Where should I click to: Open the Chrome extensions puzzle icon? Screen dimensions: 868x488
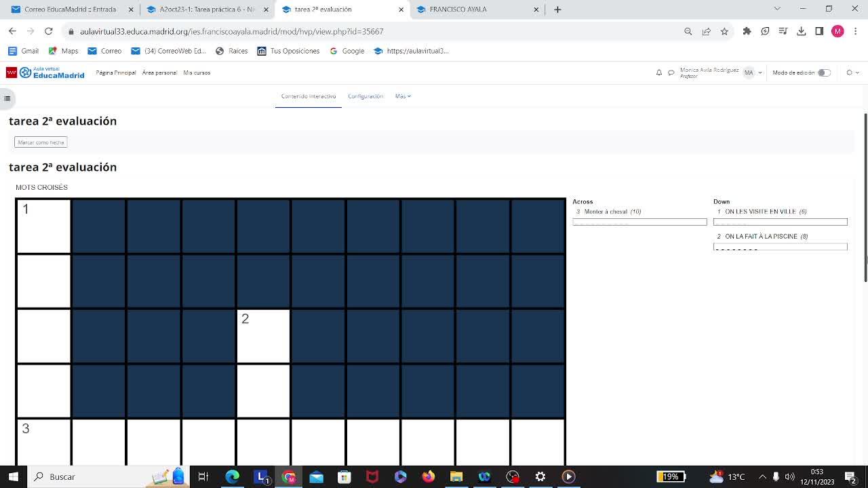(x=747, y=31)
